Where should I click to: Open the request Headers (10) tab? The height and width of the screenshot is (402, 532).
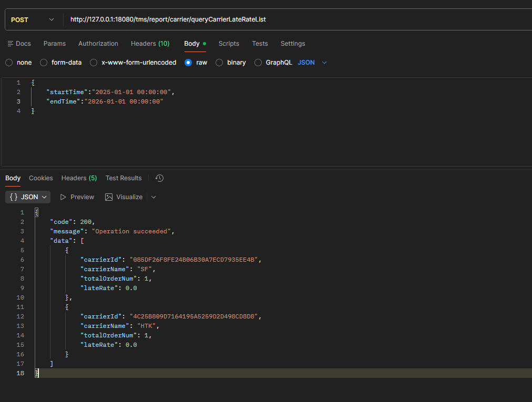[150, 44]
